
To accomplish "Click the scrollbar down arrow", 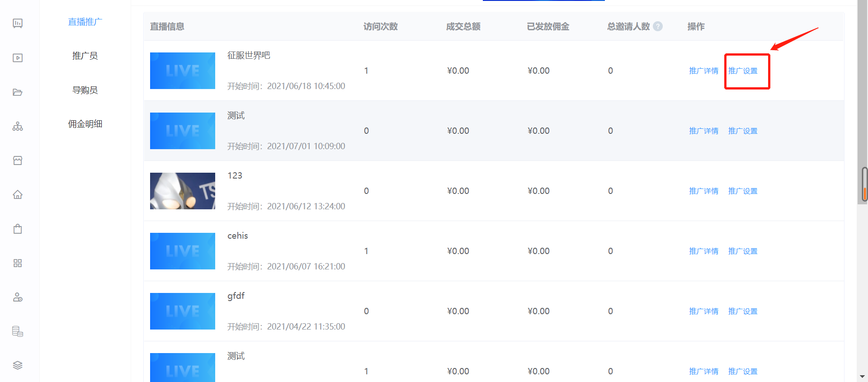I will [x=862, y=376].
